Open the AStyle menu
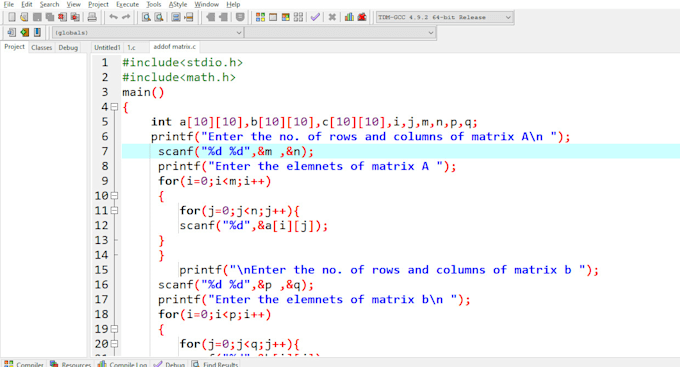680x367 pixels. (178, 4)
